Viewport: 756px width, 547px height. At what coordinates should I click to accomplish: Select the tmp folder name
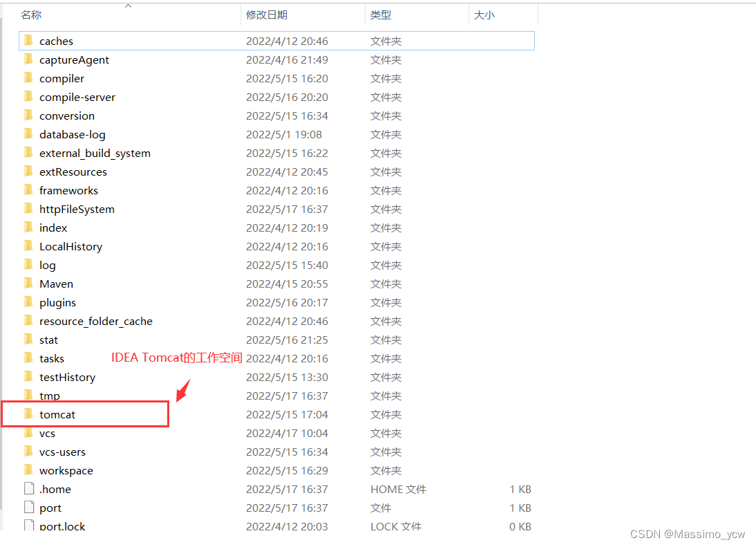pos(50,396)
